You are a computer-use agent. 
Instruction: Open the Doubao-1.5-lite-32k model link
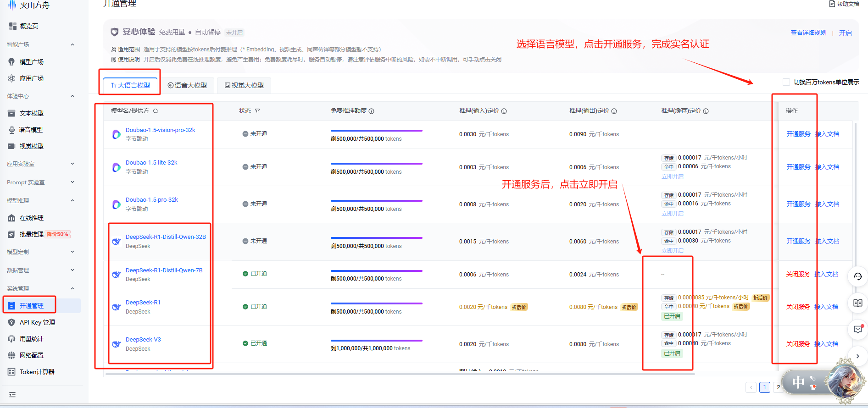click(151, 163)
